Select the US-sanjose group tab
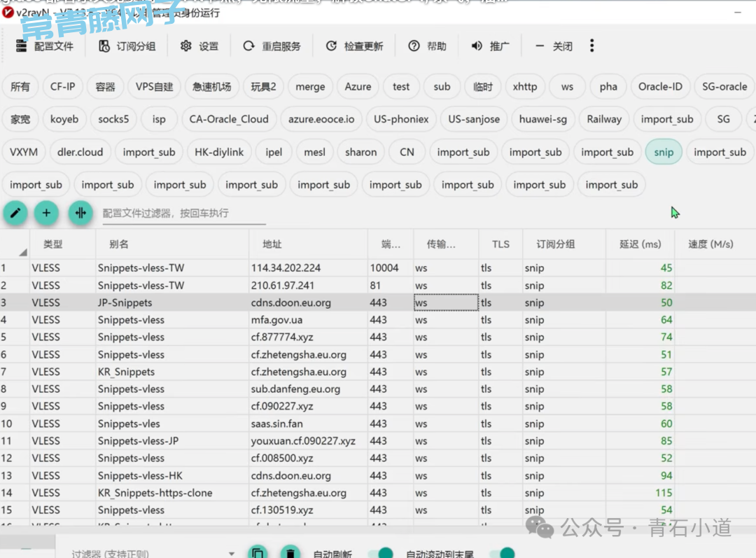The image size is (756, 558). [x=474, y=119]
